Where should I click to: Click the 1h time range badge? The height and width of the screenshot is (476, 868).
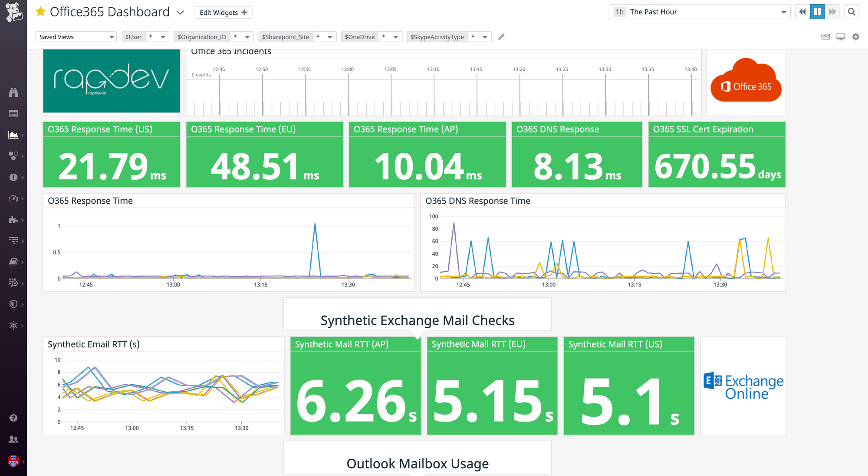point(619,12)
